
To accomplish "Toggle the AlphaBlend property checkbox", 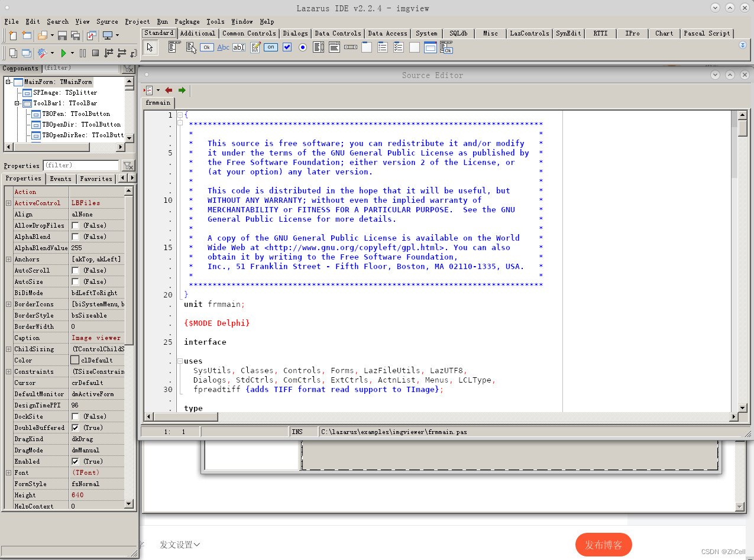I will point(76,237).
